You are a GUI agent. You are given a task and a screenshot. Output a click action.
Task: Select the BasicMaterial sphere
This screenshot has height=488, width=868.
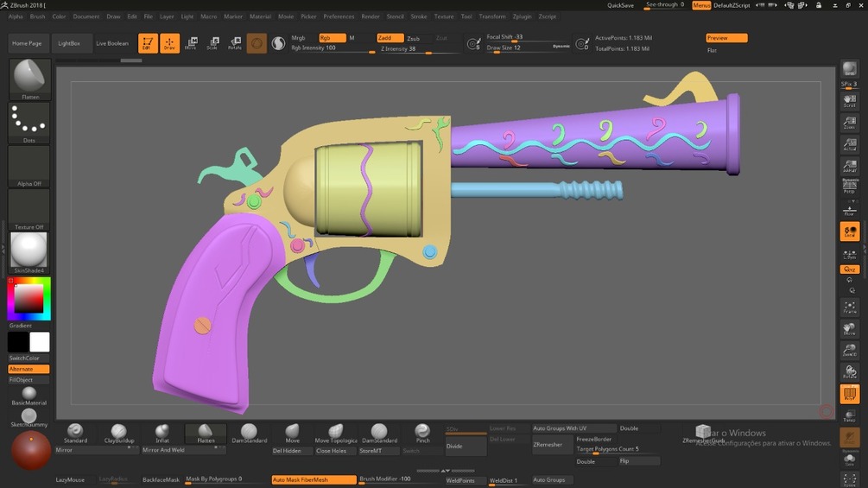click(x=29, y=396)
